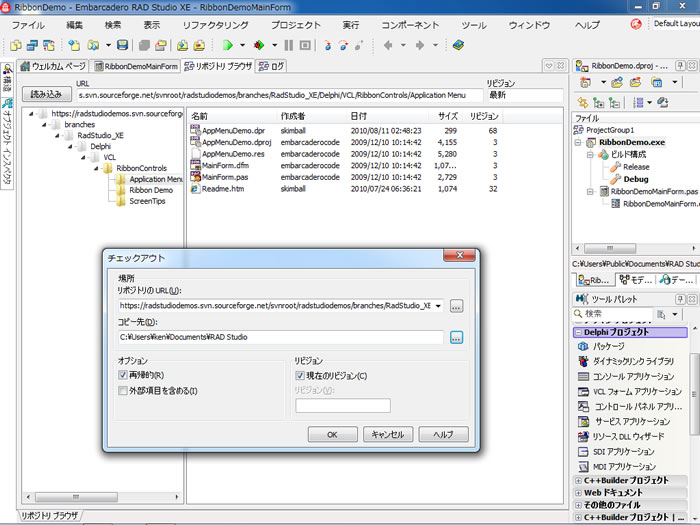Click browse button beside the copy destination field
The width and height of the screenshot is (700, 525).
456,338
